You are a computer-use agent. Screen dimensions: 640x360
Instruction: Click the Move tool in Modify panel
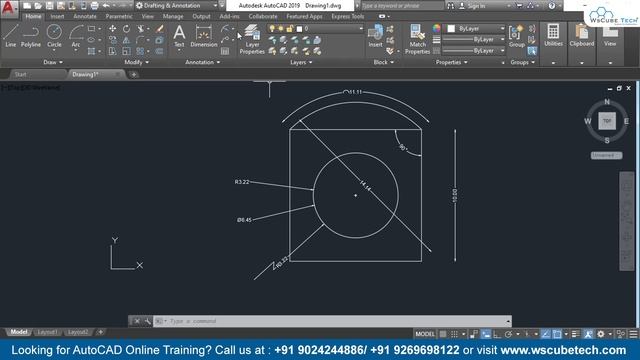(112, 29)
